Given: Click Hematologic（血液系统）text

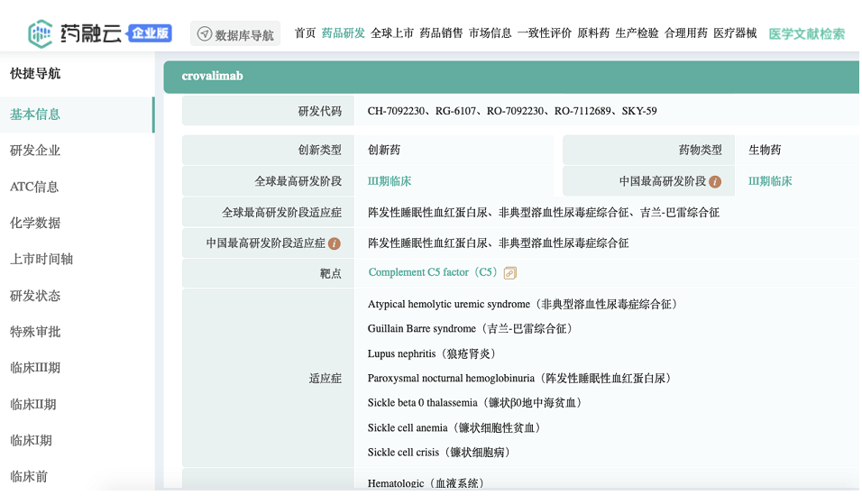Looking at the screenshot, I should [427, 483].
